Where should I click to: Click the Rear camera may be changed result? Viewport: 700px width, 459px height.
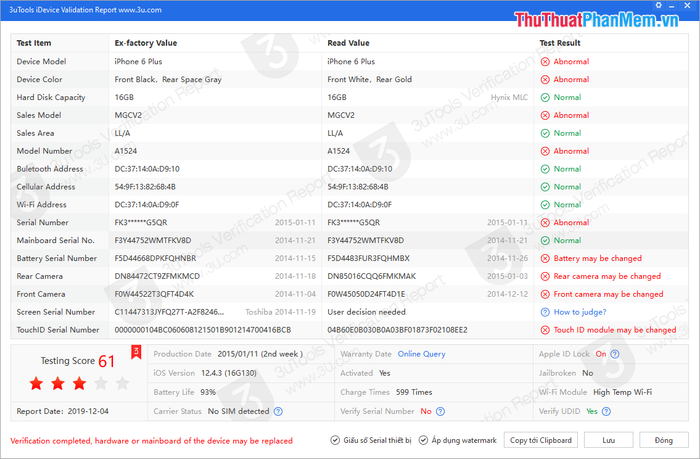[x=607, y=276]
